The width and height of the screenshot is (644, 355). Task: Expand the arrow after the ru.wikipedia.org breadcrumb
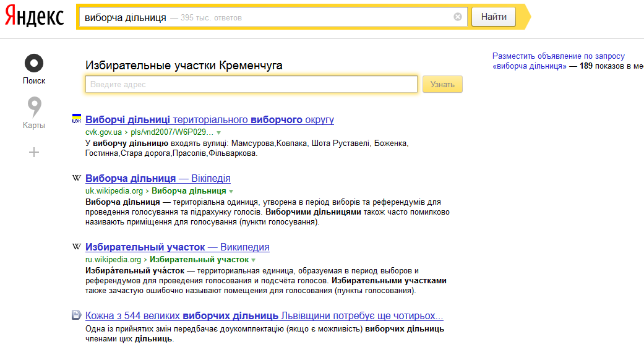254,260
